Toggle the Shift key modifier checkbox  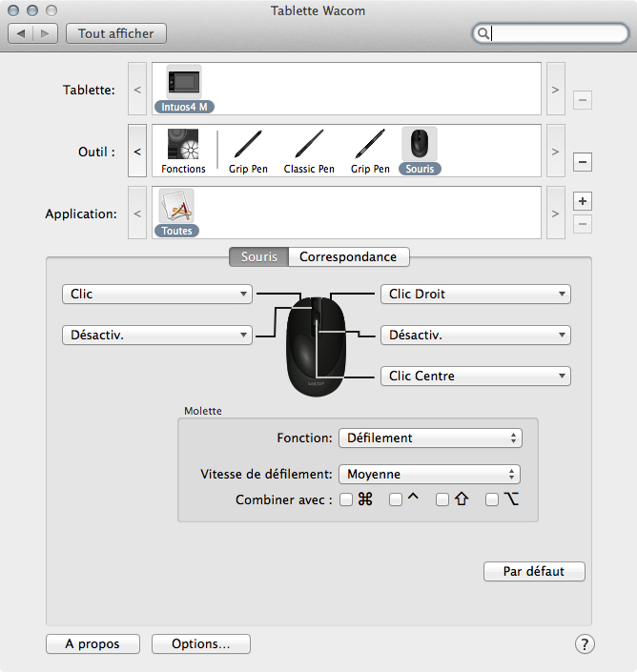point(442,499)
